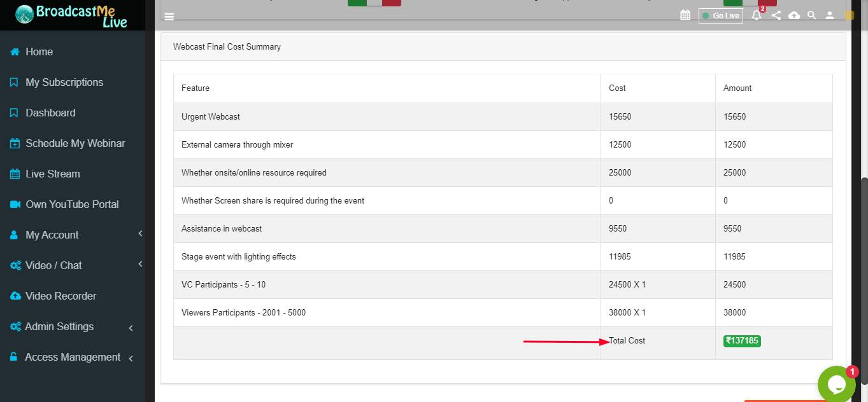The height and width of the screenshot is (402, 868).
Task: Click the Own YouTube Portal camera icon
Action: (x=15, y=205)
